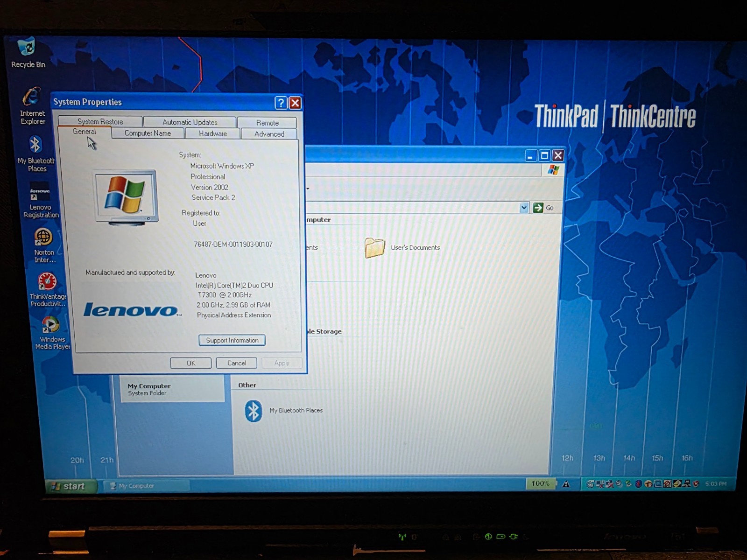Click the envelope mail icon in system tray
This screenshot has height=560, width=747.
pos(677,484)
